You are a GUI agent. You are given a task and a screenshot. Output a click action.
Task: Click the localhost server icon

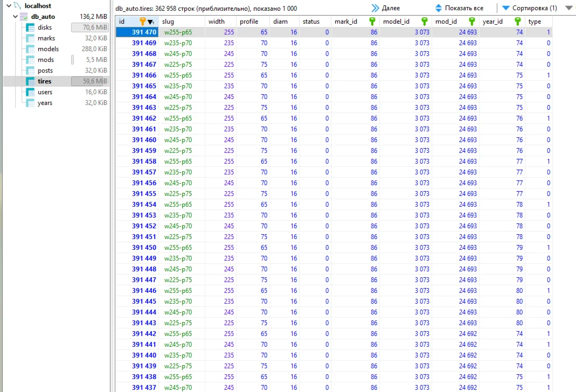pyautogui.click(x=17, y=6)
